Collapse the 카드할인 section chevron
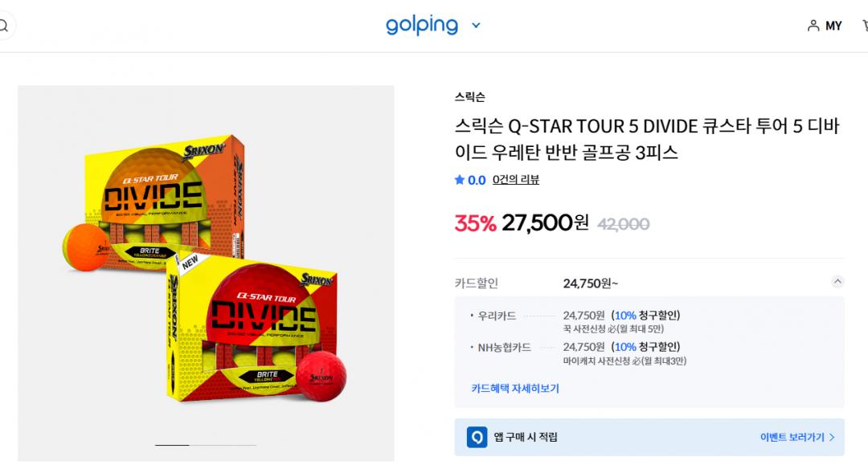Image resolution: width=868 pixels, height=469 pixels. pyautogui.click(x=837, y=282)
